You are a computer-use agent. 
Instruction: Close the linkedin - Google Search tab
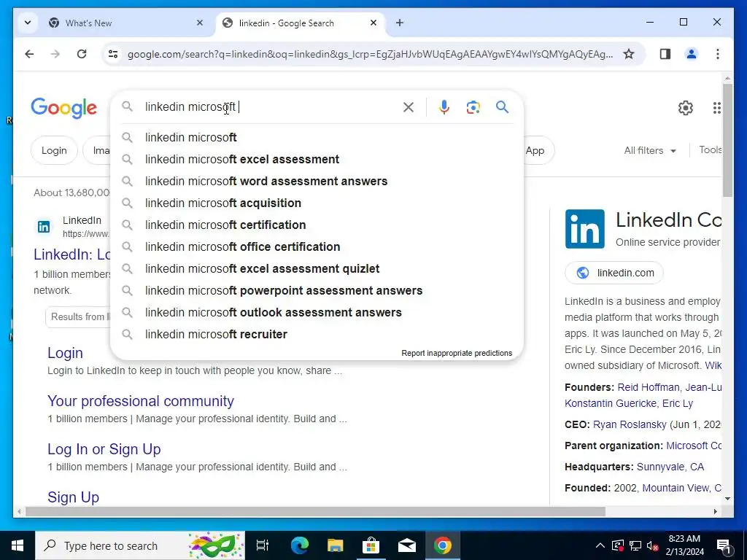tap(373, 23)
